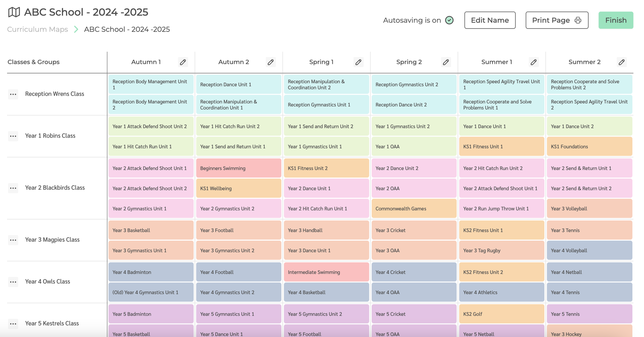The image size is (644, 337).
Task: Open the Curriculum Maps breadcrumb
Action: 37,29
